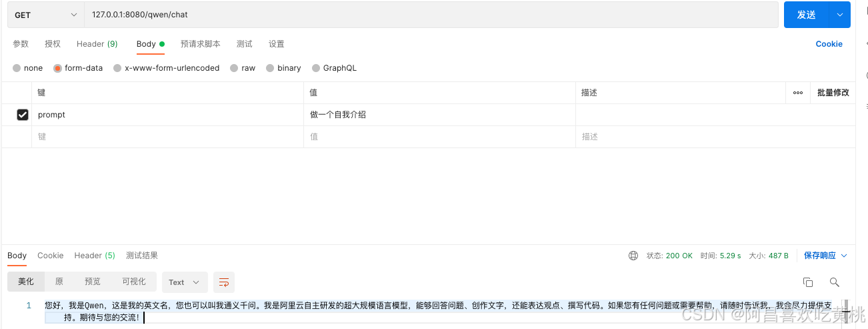This screenshot has height=329, width=868.
Task: Open the response Cookie tab
Action: click(51, 256)
